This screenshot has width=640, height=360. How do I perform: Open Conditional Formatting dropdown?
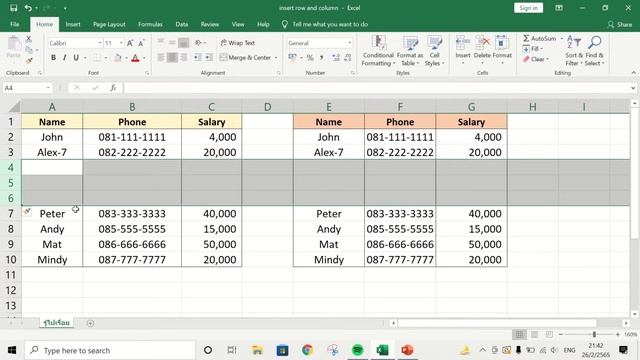coord(378,51)
